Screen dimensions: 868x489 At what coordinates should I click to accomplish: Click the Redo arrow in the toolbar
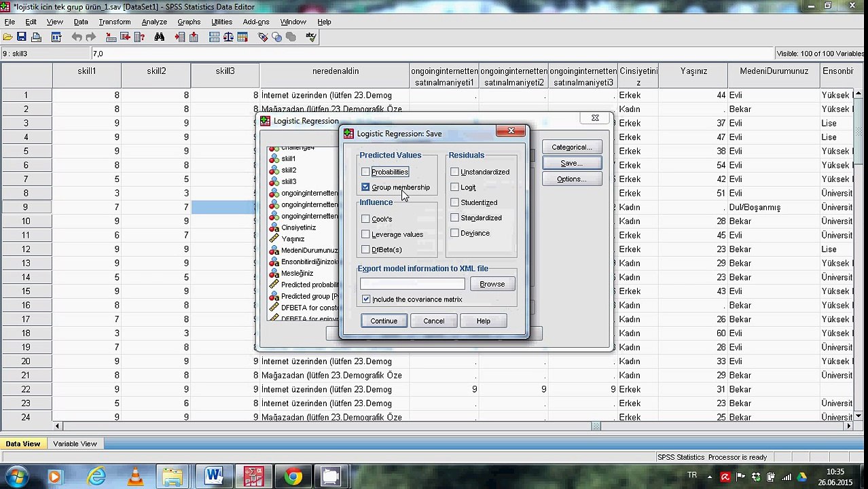click(91, 37)
